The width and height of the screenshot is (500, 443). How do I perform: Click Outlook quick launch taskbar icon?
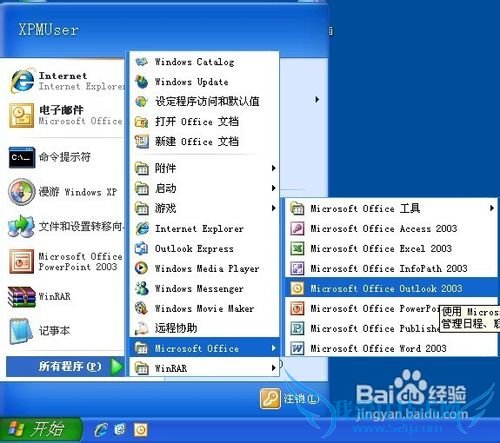tap(141, 430)
